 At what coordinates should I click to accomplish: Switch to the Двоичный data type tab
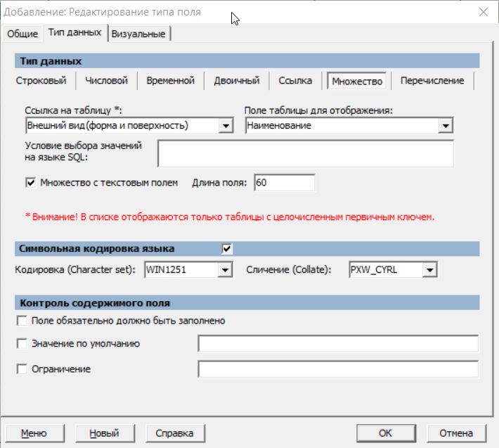pyautogui.click(x=237, y=81)
